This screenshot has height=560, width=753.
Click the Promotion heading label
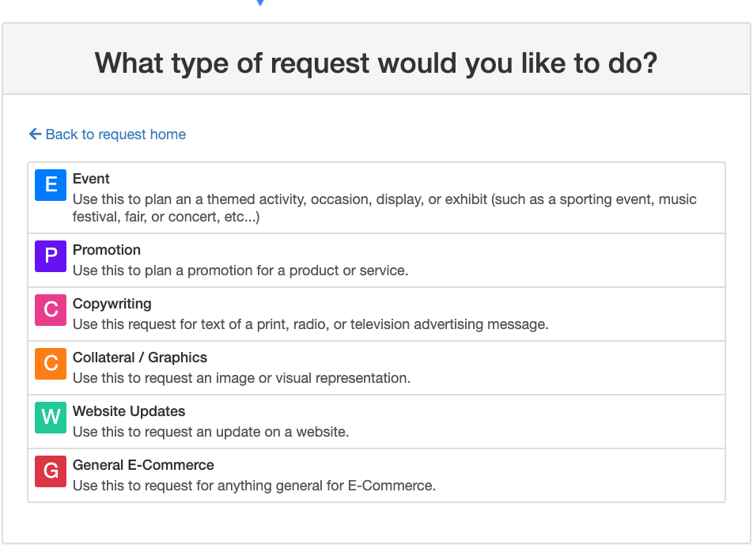(x=107, y=250)
